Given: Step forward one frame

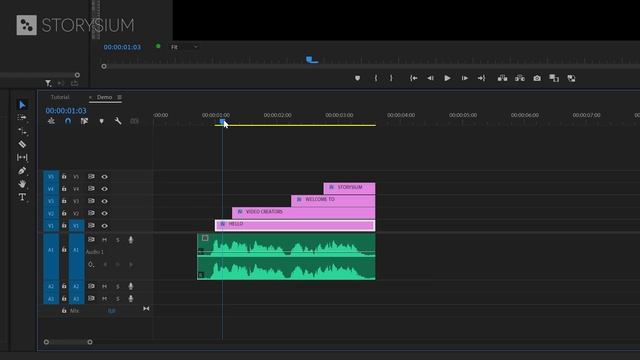Looking at the screenshot, I should point(464,78).
